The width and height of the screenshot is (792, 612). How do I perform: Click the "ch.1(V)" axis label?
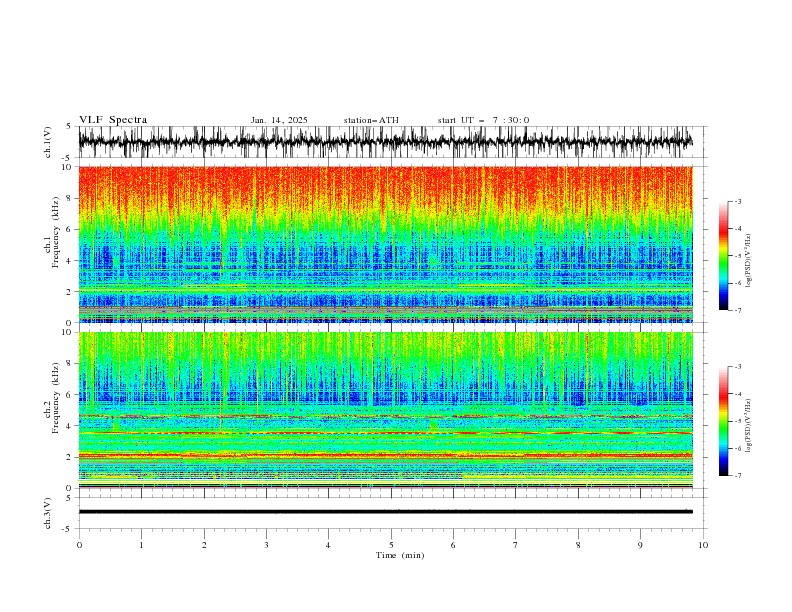coord(48,142)
